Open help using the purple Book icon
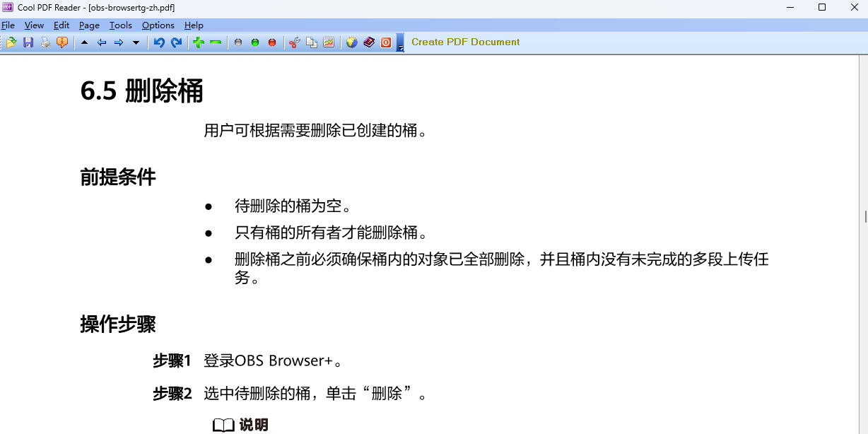Viewport: 868px width, 434px height. point(369,42)
